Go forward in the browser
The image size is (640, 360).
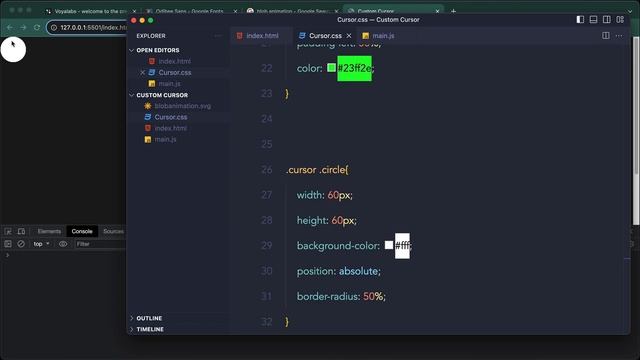click(x=23, y=27)
